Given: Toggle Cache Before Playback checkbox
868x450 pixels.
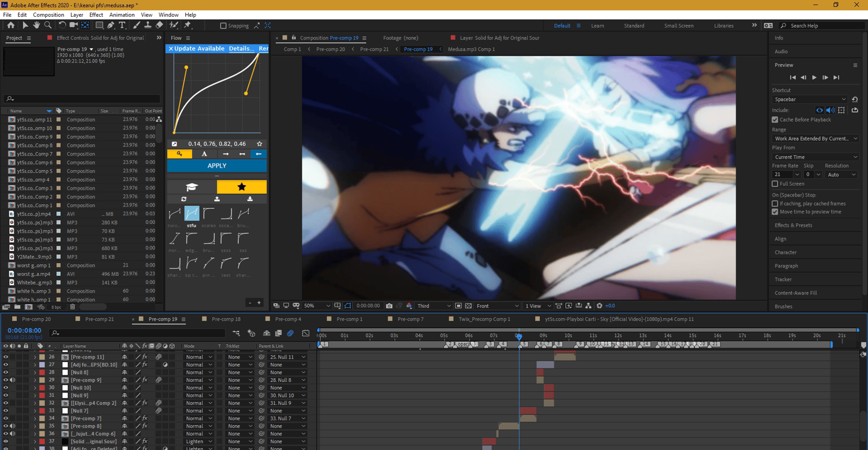Looking at the screenshot, I should pos(775,120).
